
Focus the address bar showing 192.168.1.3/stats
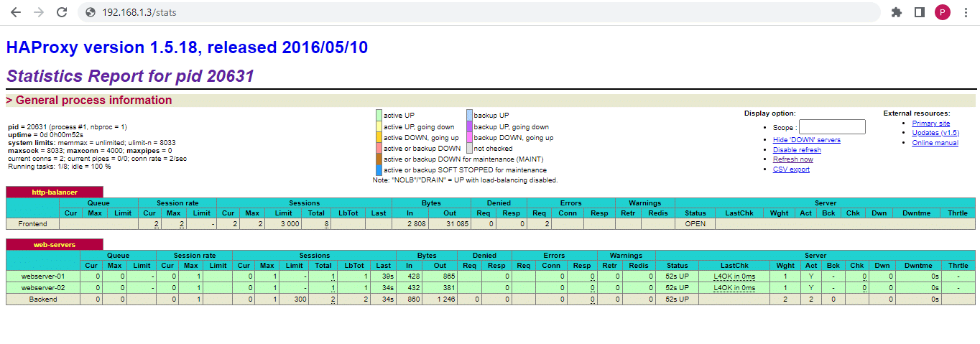tap(479, 12)
